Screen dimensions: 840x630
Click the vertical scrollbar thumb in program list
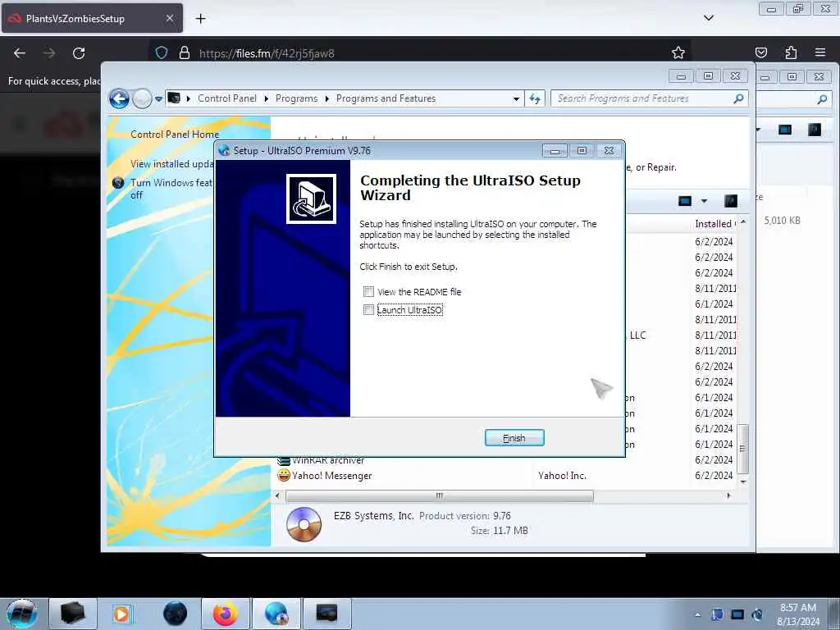click(743, 449)
